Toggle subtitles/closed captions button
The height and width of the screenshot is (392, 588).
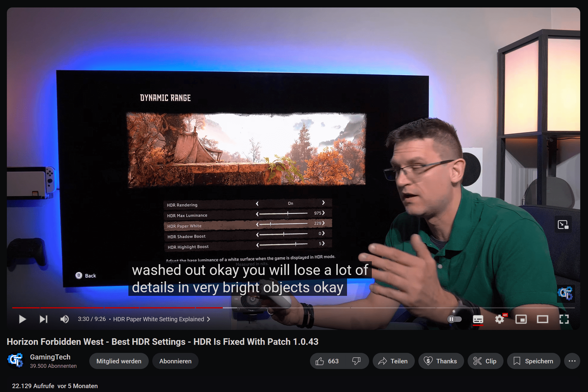click(478, 319)
